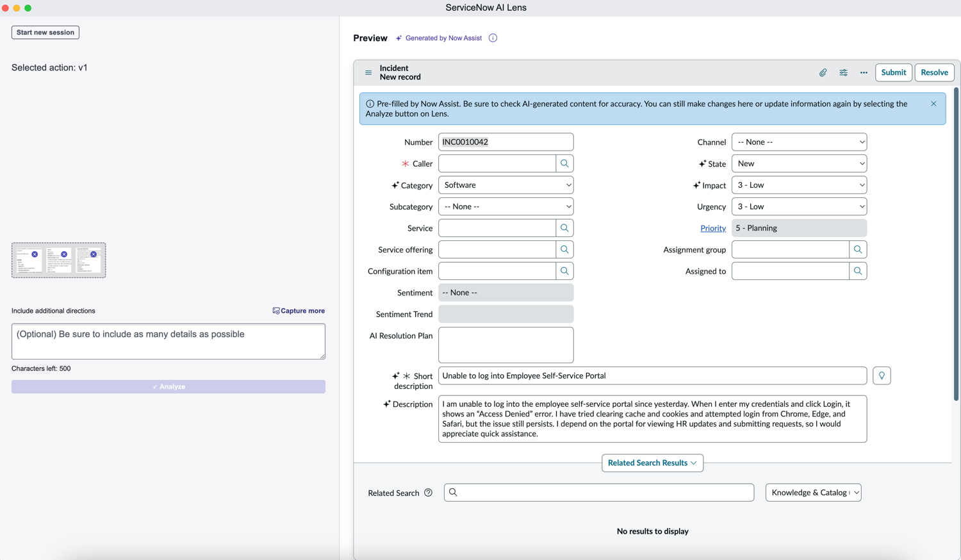Image resolution: width=961 pixels, height=560 pixels.
Task: Open the Impact dropdown
Action: point(799,185)
